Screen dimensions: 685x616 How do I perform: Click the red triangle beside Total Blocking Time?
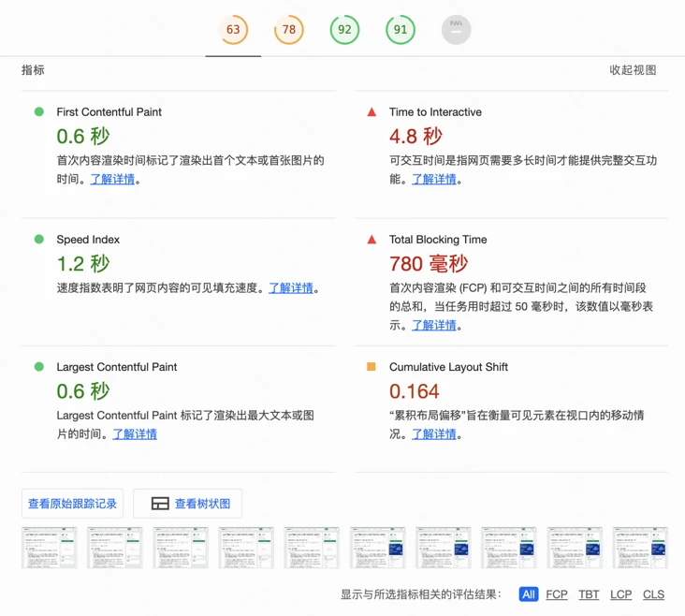click(372, 239)
